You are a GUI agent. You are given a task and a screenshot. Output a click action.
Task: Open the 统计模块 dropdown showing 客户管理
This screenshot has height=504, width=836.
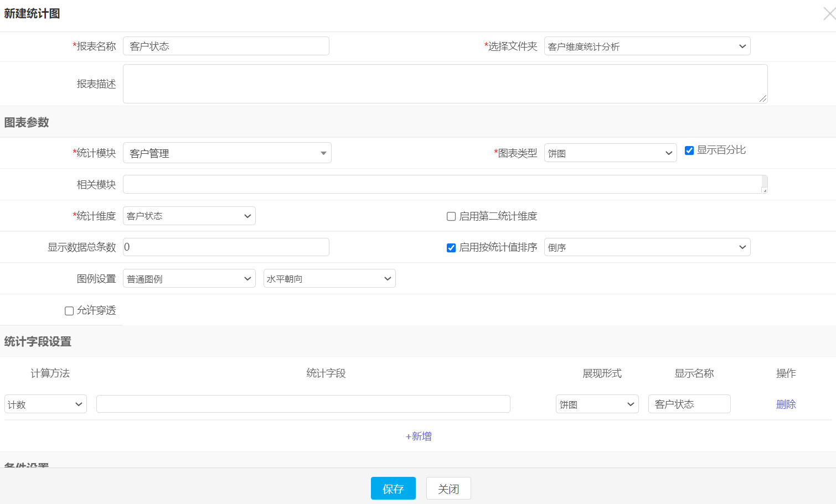click(226, 153)
